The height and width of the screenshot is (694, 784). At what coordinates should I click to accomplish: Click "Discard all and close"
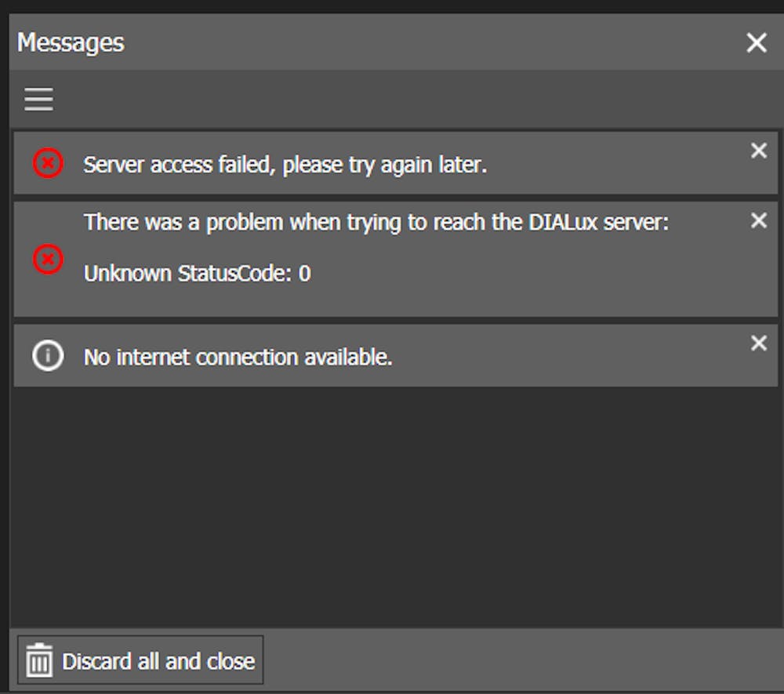coord(140,660)
